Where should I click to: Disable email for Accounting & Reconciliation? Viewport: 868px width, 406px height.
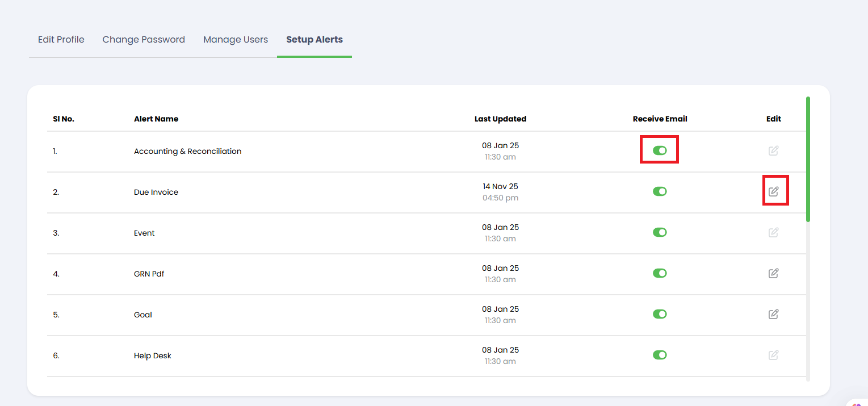tap(659, 150)
